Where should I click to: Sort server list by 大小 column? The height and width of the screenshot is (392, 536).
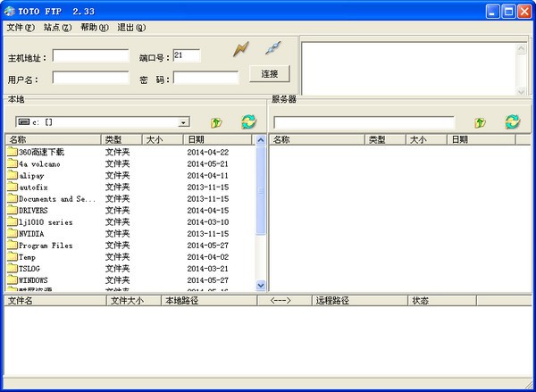426,139
